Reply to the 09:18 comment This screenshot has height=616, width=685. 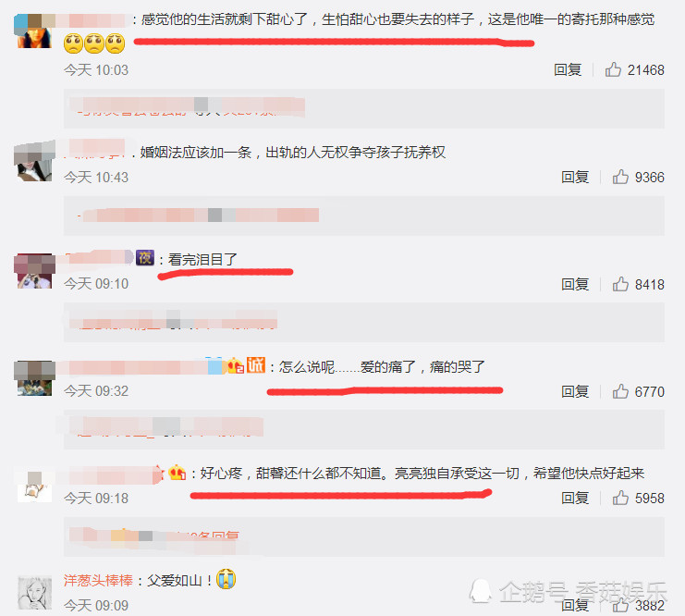(x=575, y=498)
